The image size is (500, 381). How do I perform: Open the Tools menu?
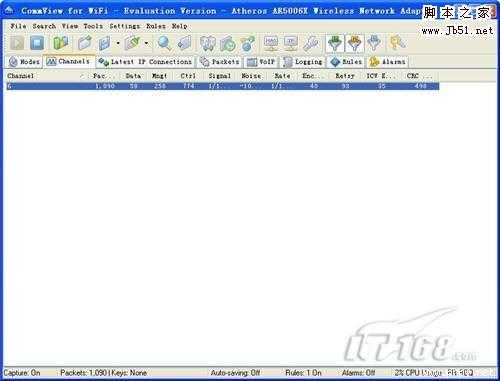point(93,26)
